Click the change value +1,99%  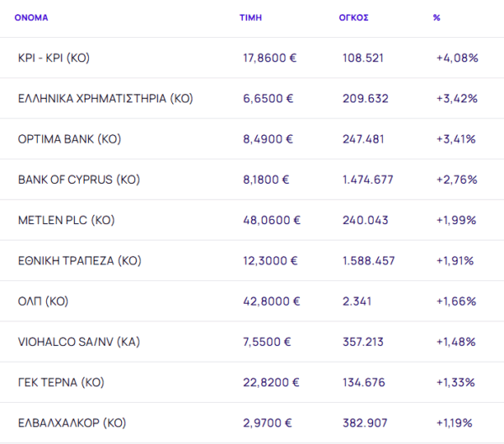(x=456, y=221)
